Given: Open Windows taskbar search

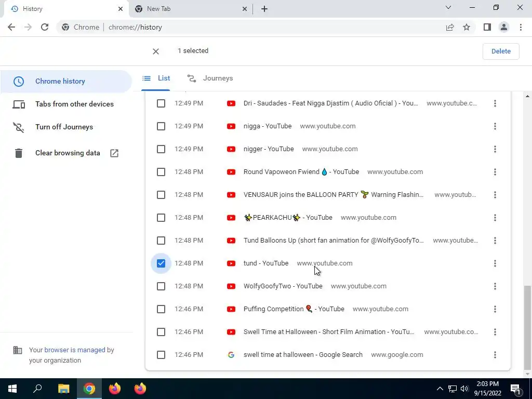Looking at the screenshot, I should tap(37, 389).
